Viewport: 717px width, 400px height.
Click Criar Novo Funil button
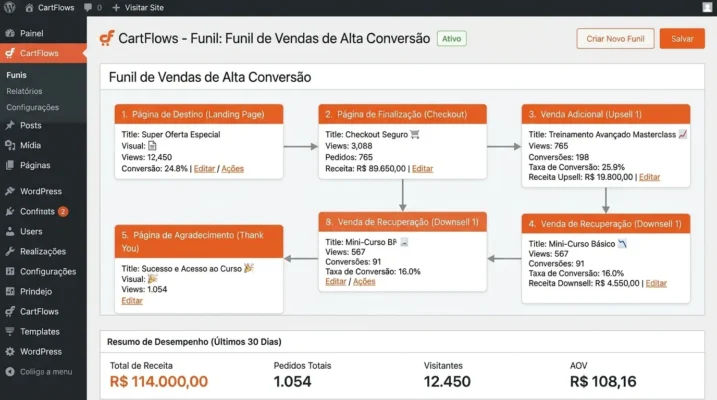615,39
